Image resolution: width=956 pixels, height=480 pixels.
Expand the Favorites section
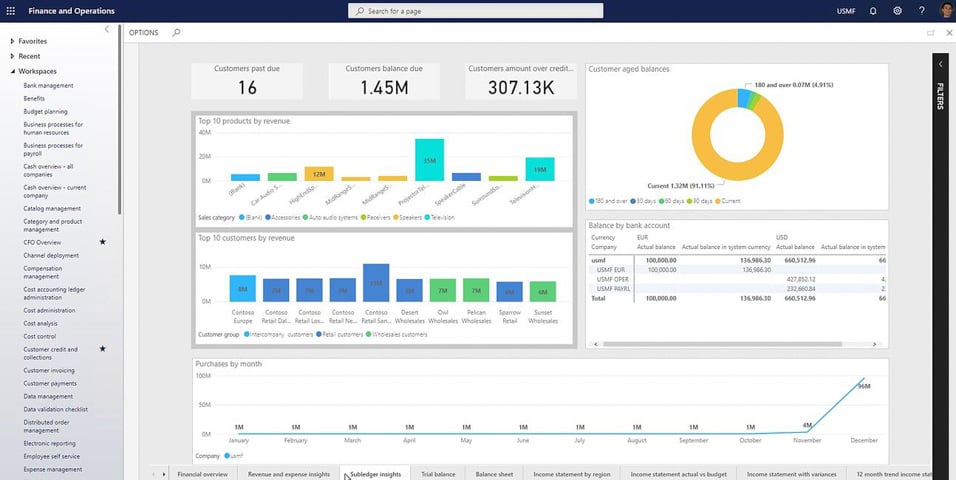pyautogui.click(x=12, y=41)
